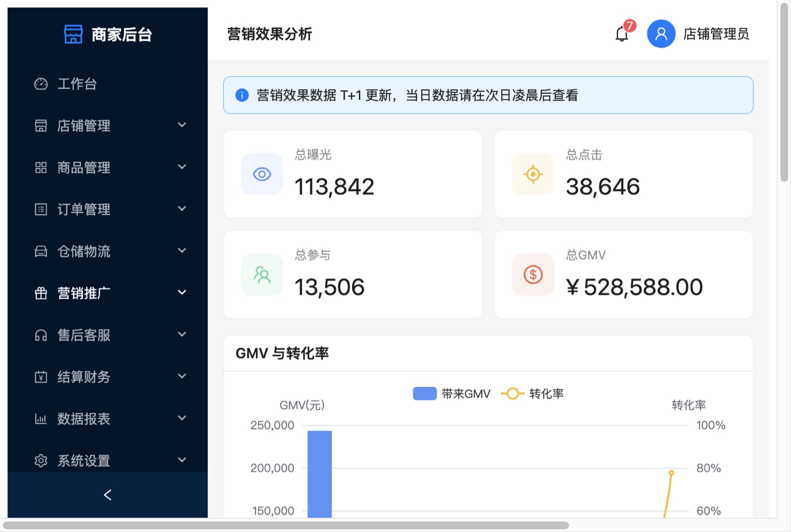Click the 总点击 value 38,646
The width and height of the screenshot is (791, 532).
(603, 187)
